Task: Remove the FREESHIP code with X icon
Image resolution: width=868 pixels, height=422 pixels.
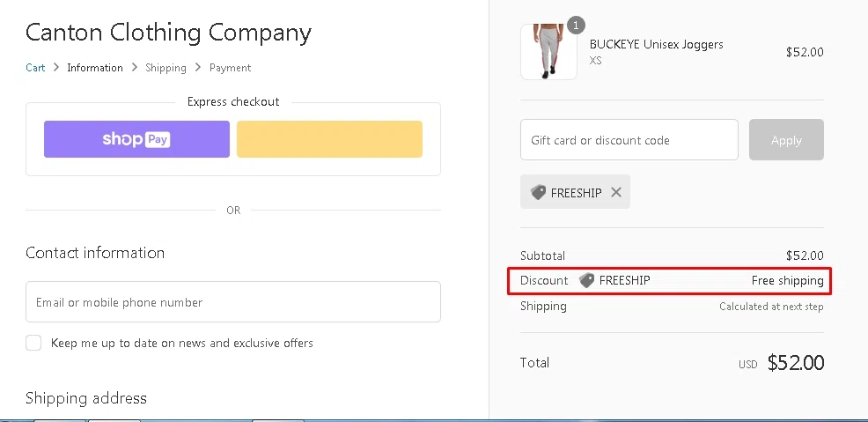Action: point(616,192)
